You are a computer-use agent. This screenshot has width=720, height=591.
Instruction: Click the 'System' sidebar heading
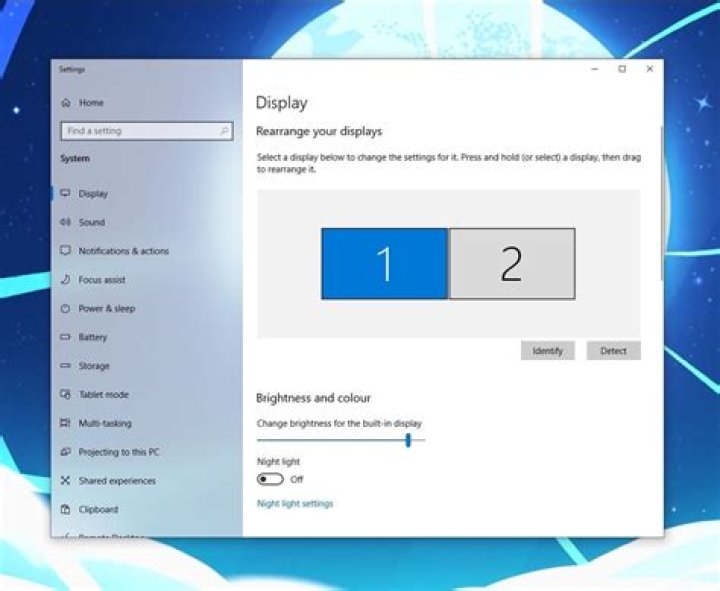point(75,158)
